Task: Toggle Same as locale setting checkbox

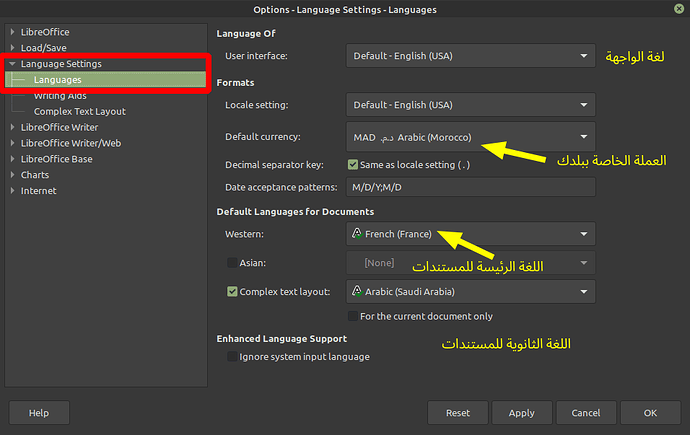Action: coord(353,164)
